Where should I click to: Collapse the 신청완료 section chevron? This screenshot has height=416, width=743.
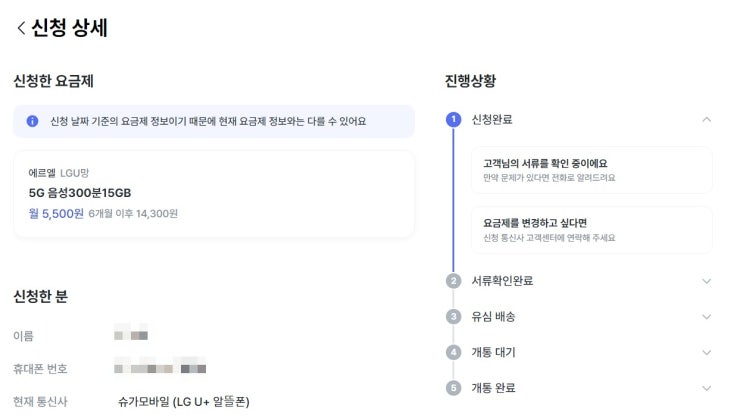pyautogui.click(x=706, y=119)
